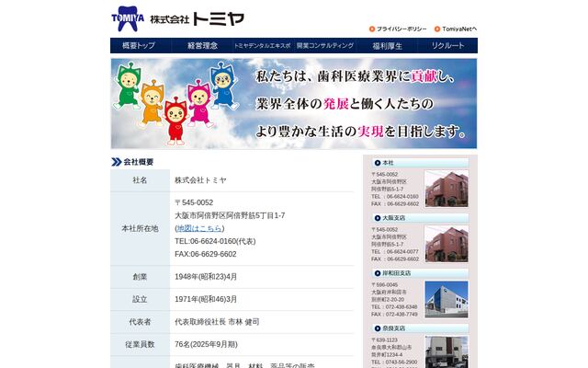Click the arrow icon beside 奈良支店 heading
The image size is (588, 368).
click(378, 328)
